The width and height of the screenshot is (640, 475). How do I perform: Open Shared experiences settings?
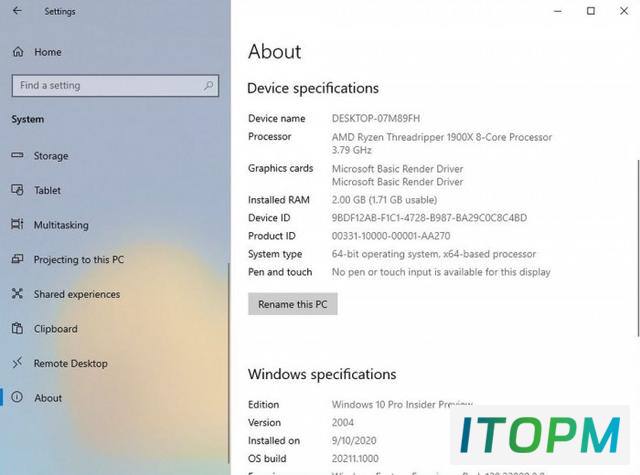pos(77,294)
